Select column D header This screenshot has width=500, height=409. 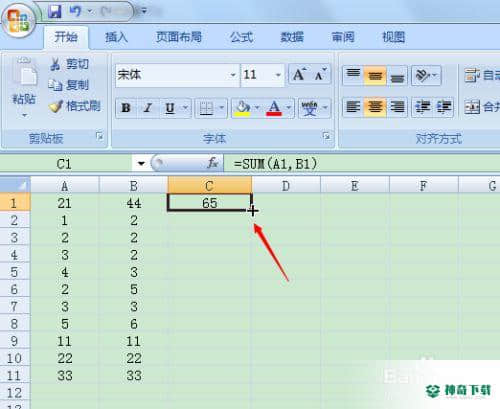(286, 186)
